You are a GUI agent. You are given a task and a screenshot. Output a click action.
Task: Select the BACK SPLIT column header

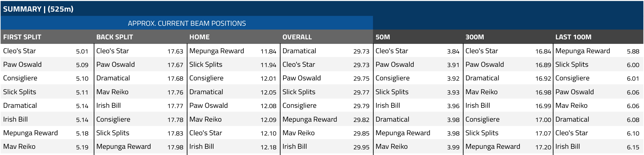(115, 37)
